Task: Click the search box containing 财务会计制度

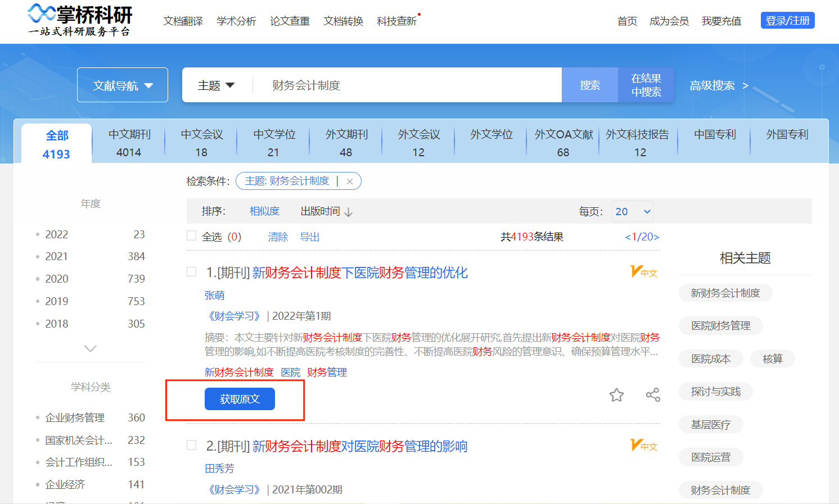Action: tap(408, 85)
